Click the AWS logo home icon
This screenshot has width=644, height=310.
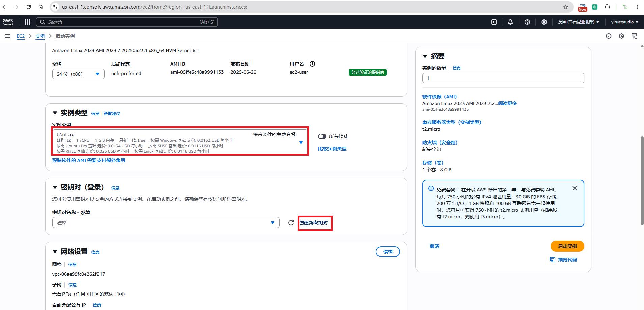(8, 22)
